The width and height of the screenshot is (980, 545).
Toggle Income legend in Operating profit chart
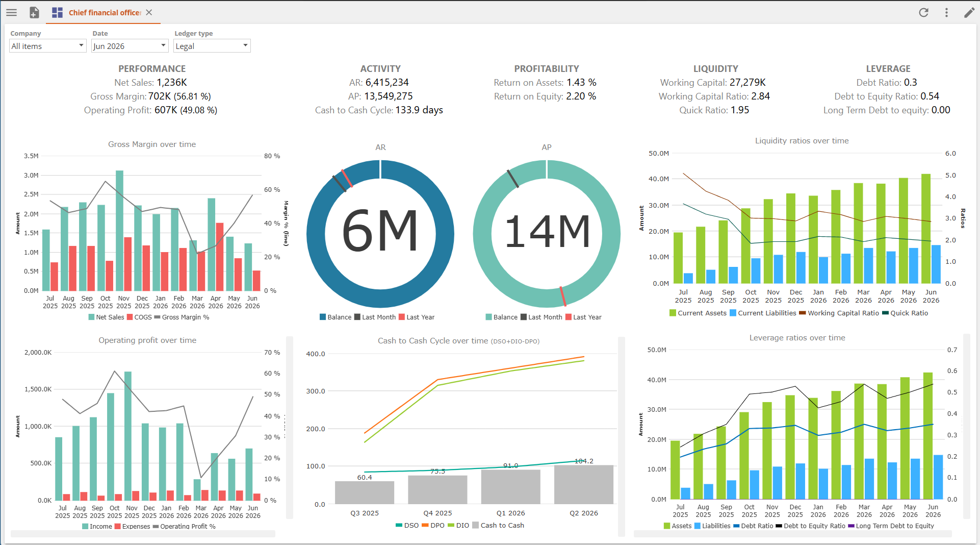pos(97,527)
